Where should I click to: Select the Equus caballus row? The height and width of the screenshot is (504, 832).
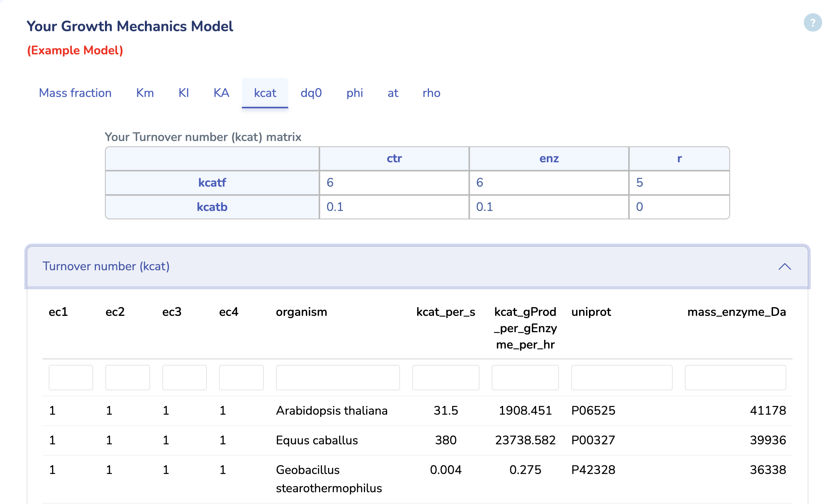point(317,440)
